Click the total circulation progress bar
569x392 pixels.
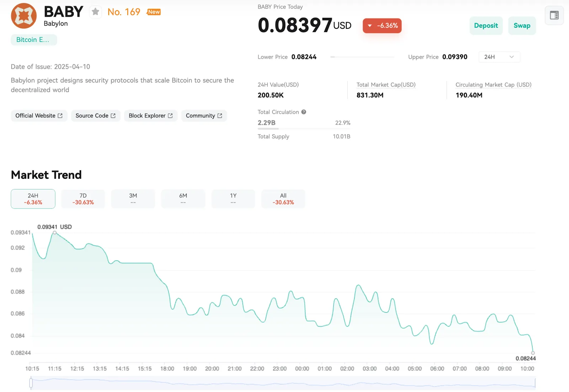304,129
